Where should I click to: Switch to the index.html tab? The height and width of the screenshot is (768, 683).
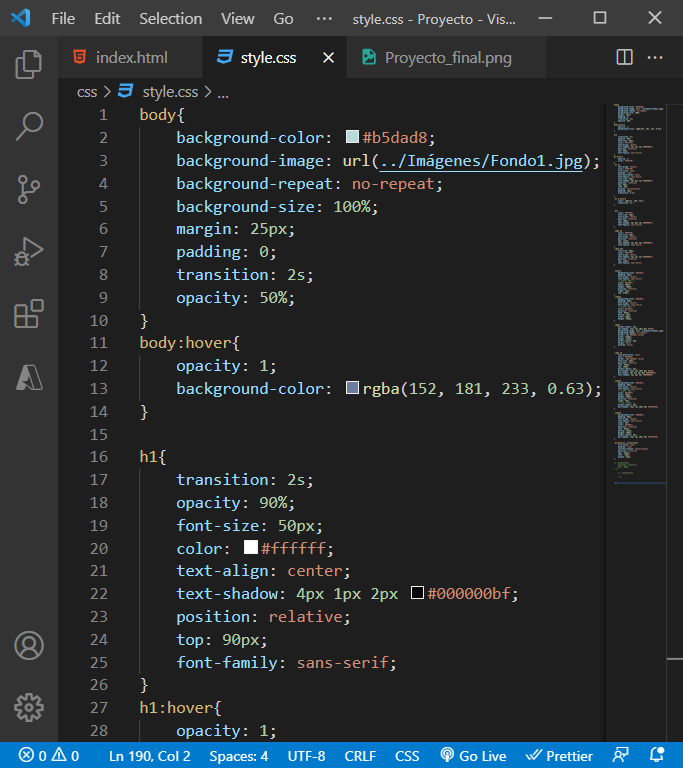coord(130,58)
